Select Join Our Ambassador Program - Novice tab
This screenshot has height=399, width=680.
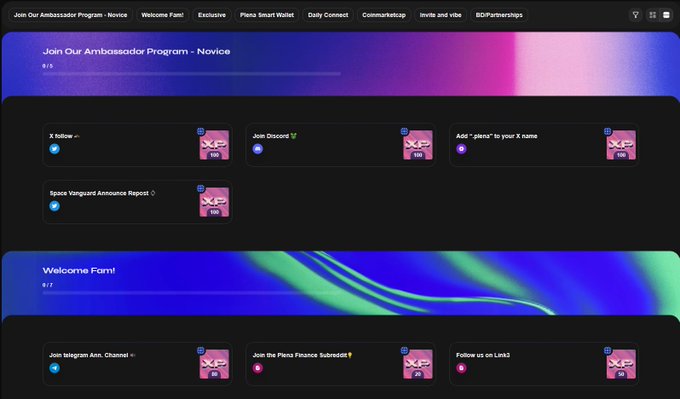[70, 15]
